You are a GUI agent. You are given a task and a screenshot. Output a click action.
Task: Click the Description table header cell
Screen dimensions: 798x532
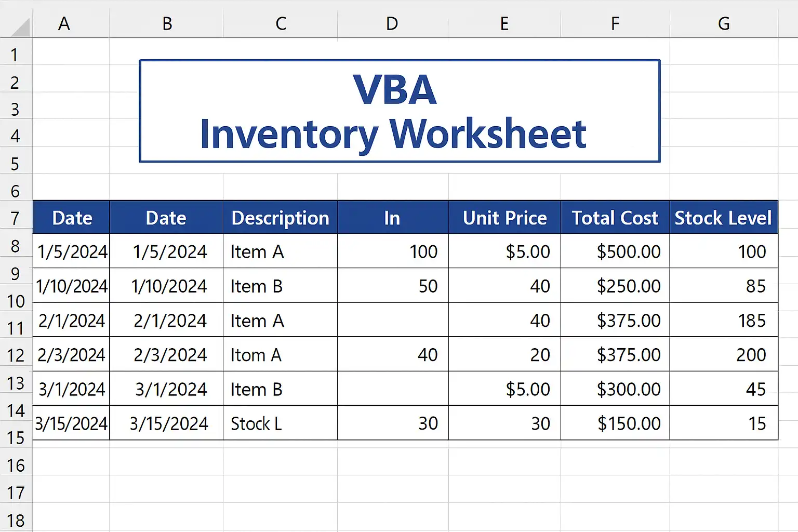pos(280,218)
